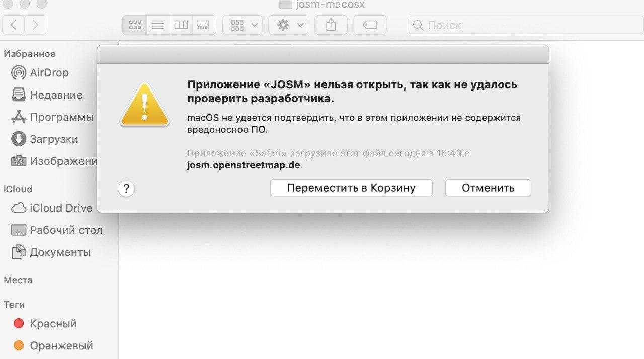
Task: Click the Share toolbar button
Action: pyautogui.click(x=331, y=25)
